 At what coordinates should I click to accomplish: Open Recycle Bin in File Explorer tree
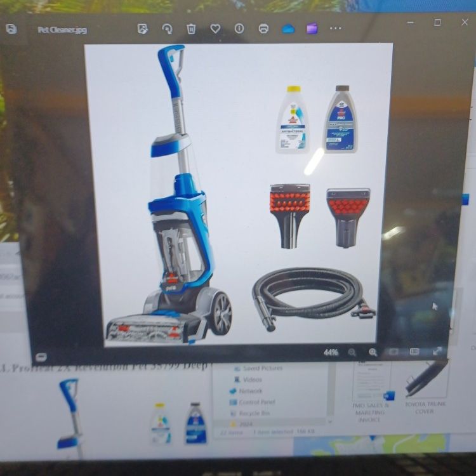(250, 413)
